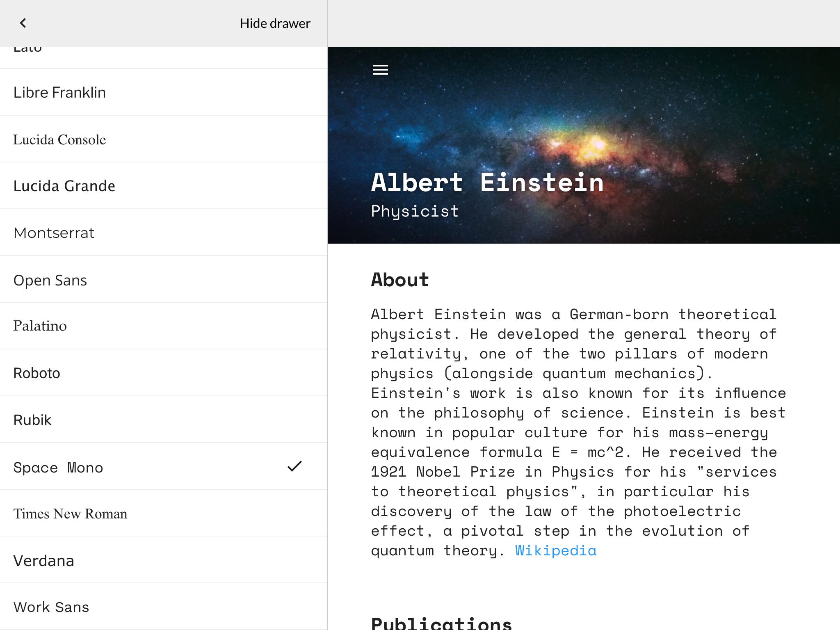Choose the Verdana font

click(43, 561)
